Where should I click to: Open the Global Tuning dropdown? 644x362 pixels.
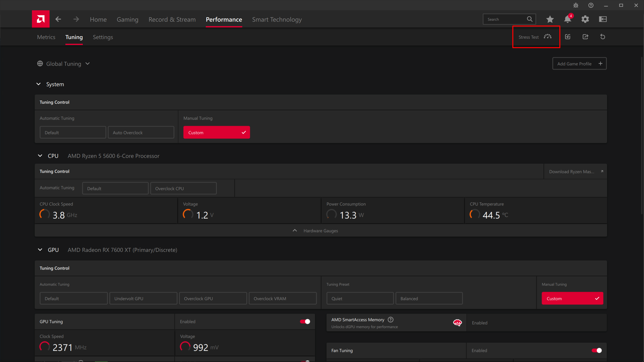(x=64, y=64)
